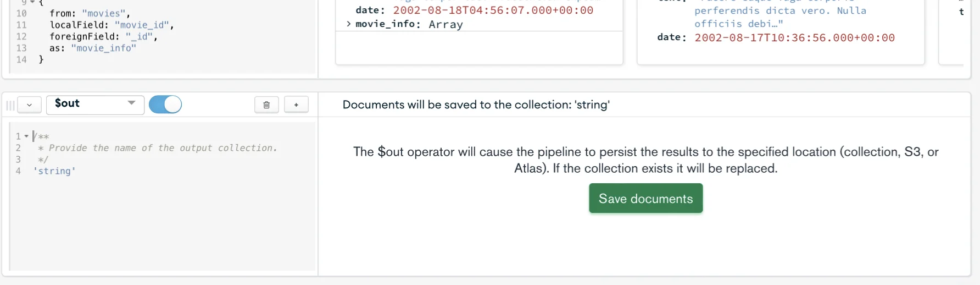Click the closing brace on line 14
980x285 pixels.
coord(41,59)
